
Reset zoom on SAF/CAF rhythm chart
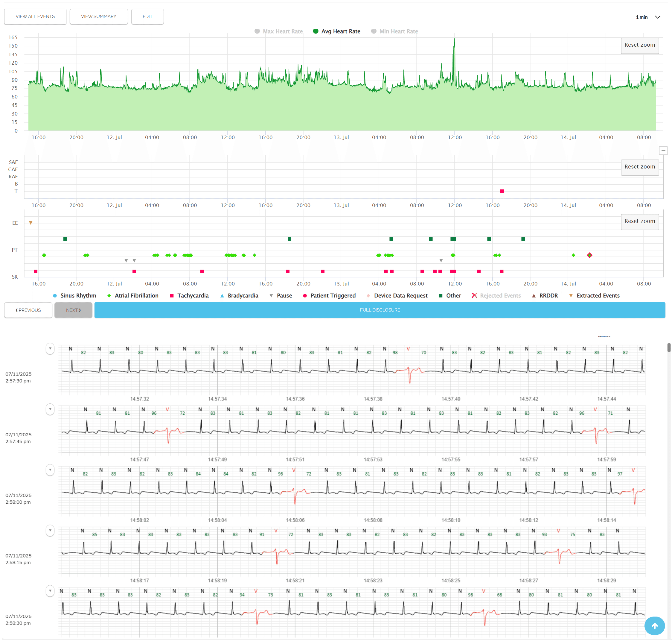coord(639,167)
